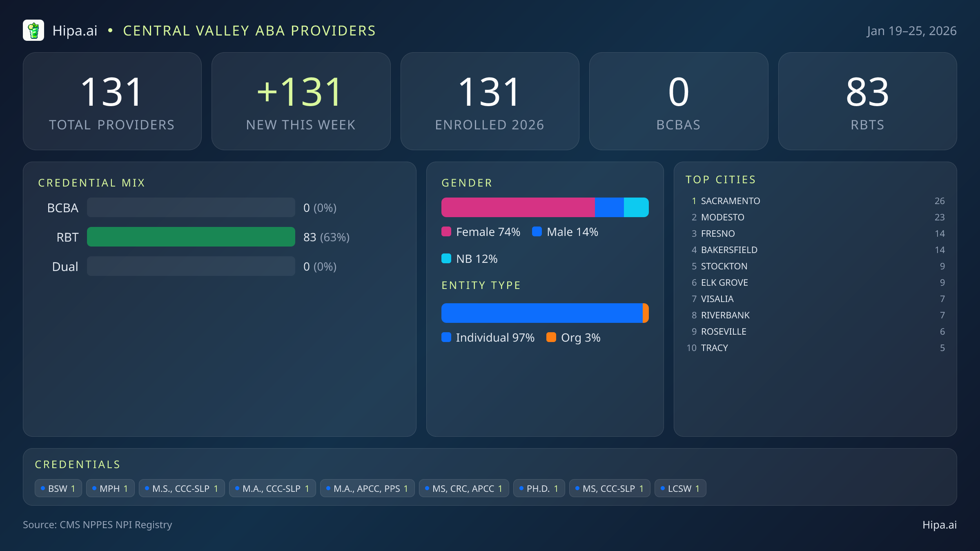
Task: Select Bakersfield in Top Cities list
Action: (729, 250)
